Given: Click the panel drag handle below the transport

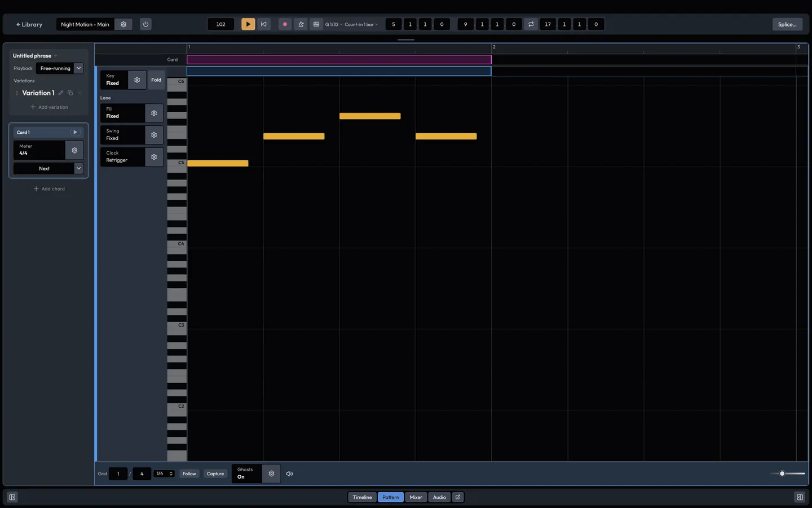Looking at the screenshot, I should (406, 40).
